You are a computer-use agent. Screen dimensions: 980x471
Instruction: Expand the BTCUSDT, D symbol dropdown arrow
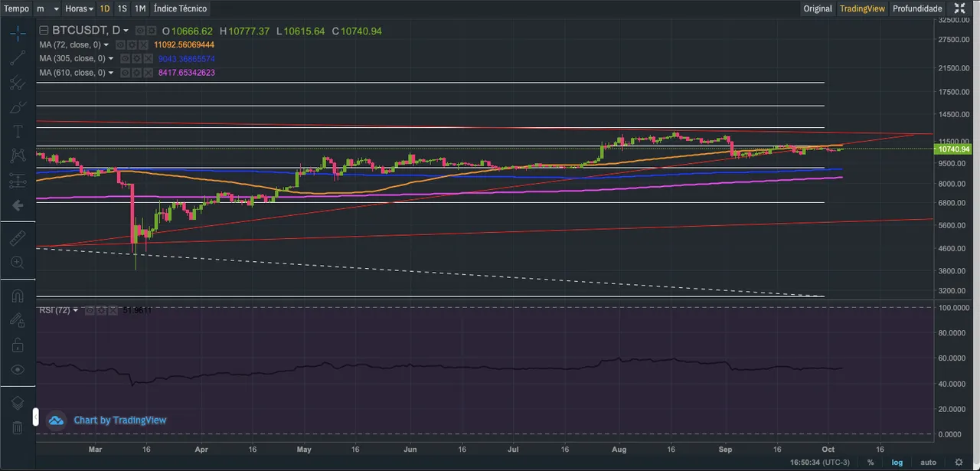(126, 31)
